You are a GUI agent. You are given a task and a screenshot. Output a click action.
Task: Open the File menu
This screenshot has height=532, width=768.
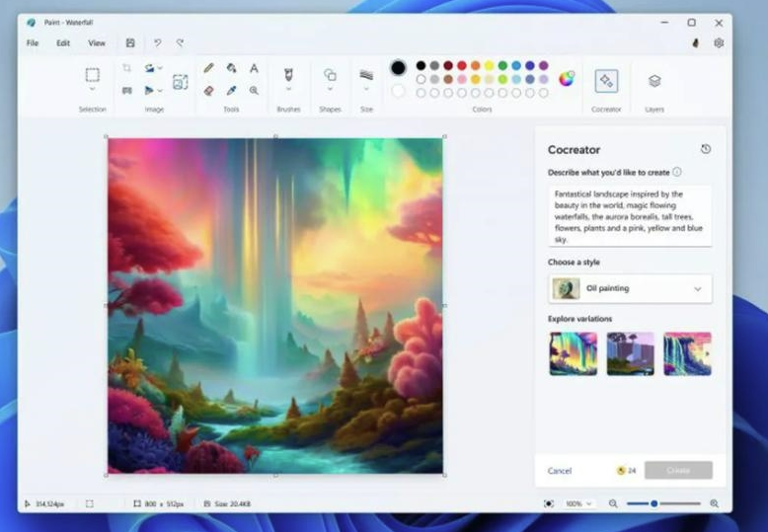click(33, 43)
